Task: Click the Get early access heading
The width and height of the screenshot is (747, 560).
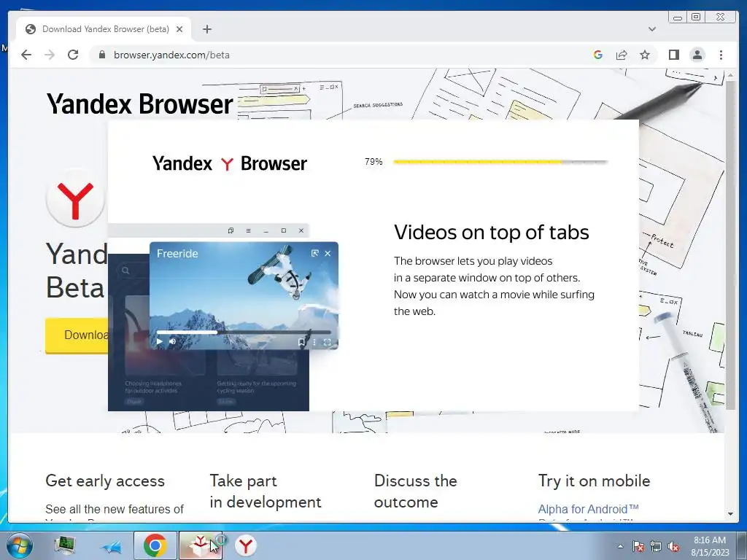Action: coord(105,481)
